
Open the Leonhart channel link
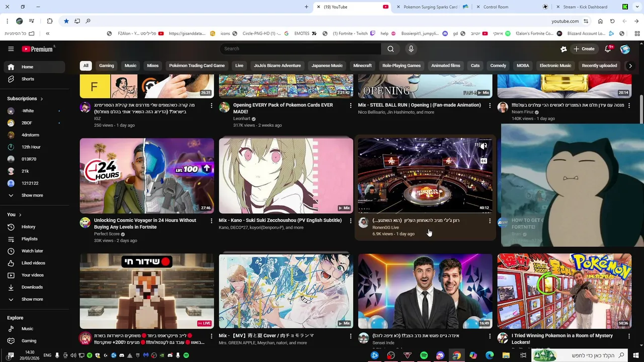click(242, 119)
